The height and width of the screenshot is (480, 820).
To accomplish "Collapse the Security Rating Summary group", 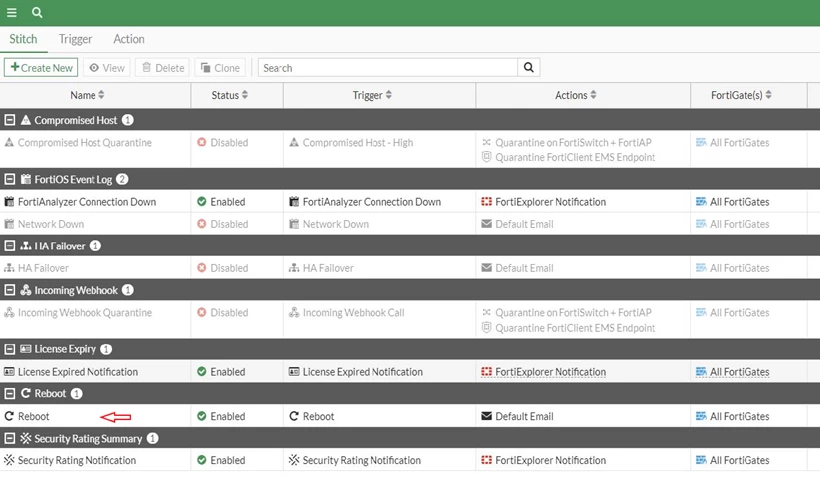I will coord(9,438).
